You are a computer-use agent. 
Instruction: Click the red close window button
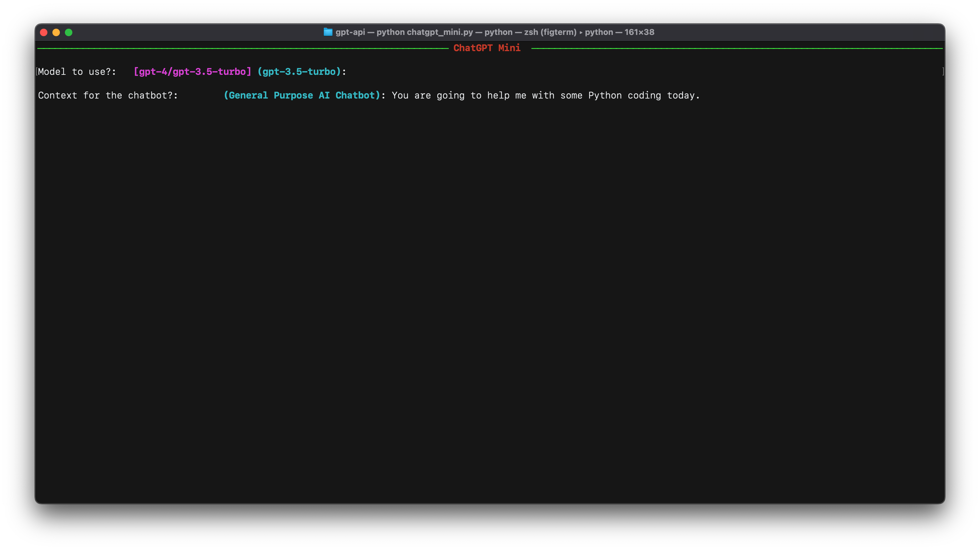point(44,32)
